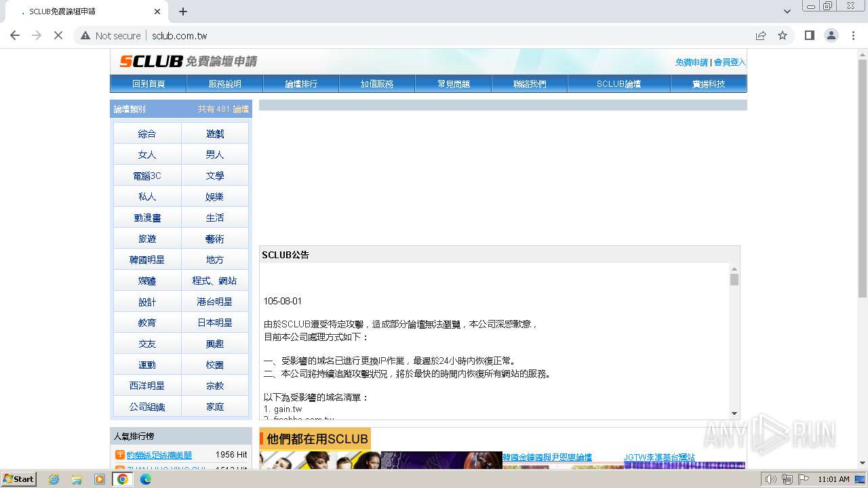Open the 回到首頁 nav item
This screenshot has height=488, width=868.
pyautogui.click(x=149, y=84)
